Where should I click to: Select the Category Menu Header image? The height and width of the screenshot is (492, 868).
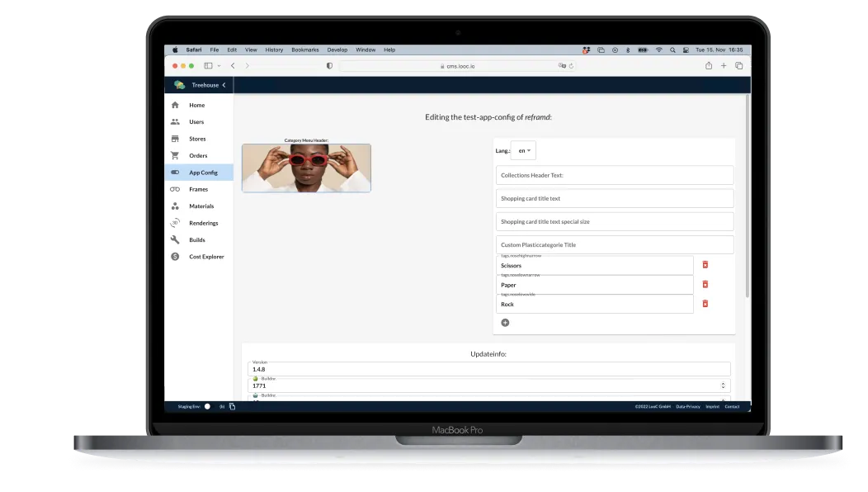(x=306, y=168)
